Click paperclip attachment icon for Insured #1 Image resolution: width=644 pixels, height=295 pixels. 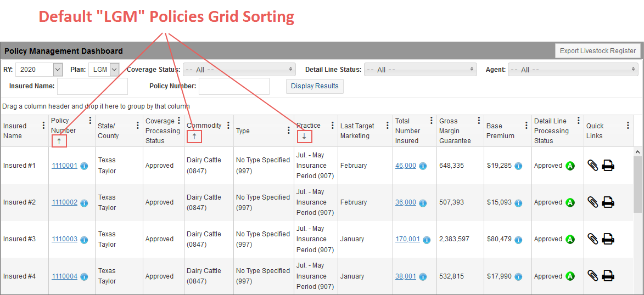tap(592, 166)
